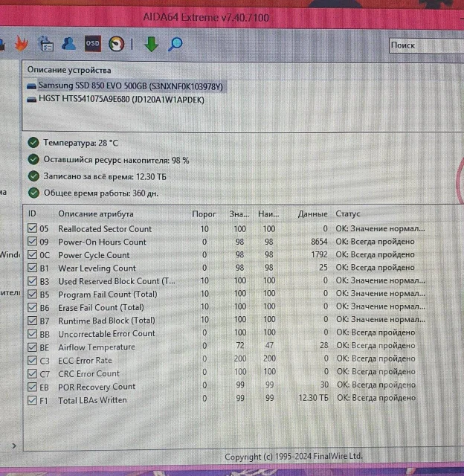Viewport: 464px width, 476px height.
Task: Toggle checkbox for 0C Power Cycle Count
Action: [x=32, y=254]
